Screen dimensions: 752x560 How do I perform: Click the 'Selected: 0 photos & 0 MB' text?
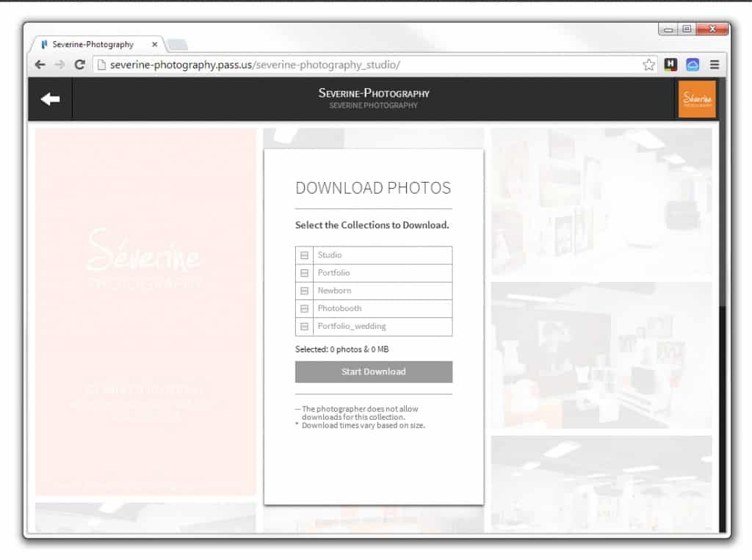[x=342, y=349]
